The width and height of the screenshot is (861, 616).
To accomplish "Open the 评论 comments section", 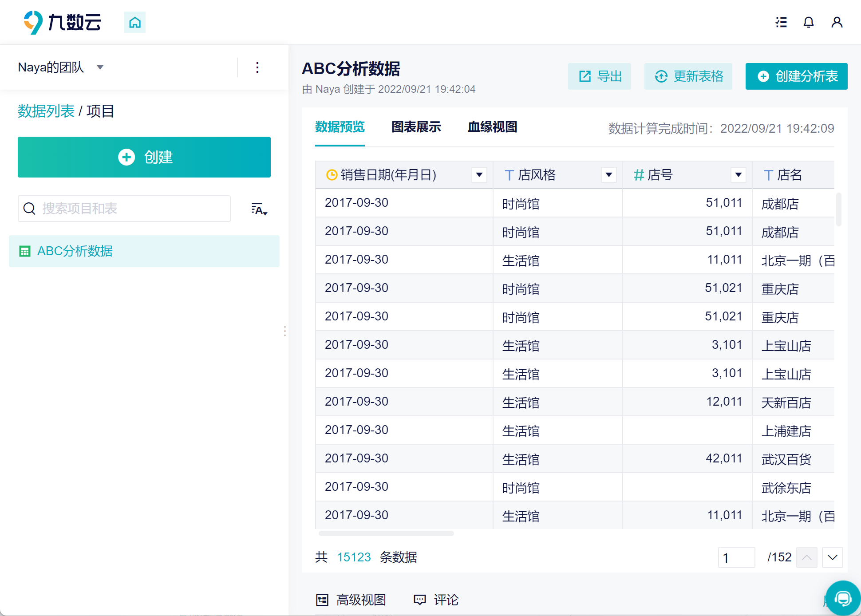I will (x=436, y=600).
